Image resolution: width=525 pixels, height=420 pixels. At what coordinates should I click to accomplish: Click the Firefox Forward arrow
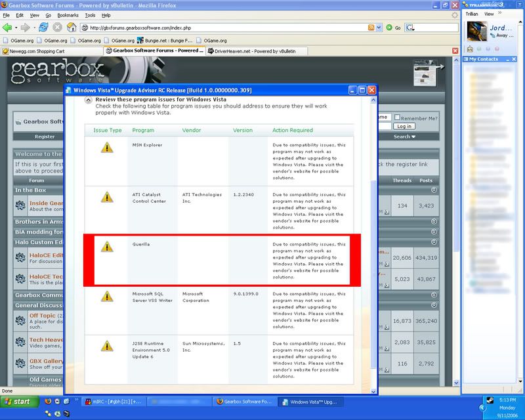(x=25, y=28)
